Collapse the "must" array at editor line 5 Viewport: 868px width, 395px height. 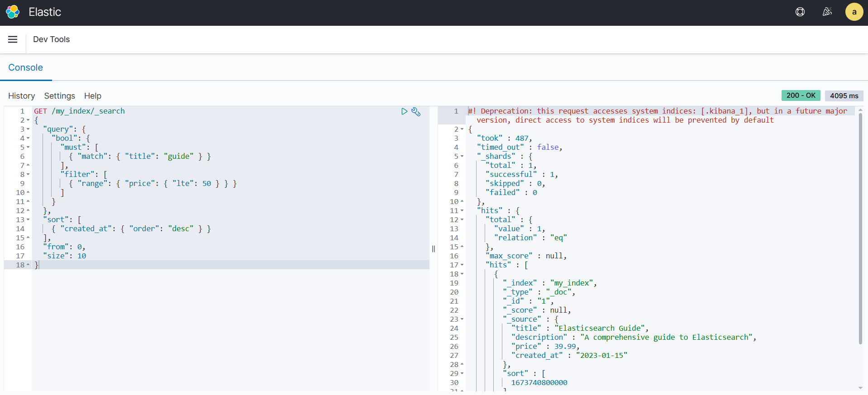(28, 148)
